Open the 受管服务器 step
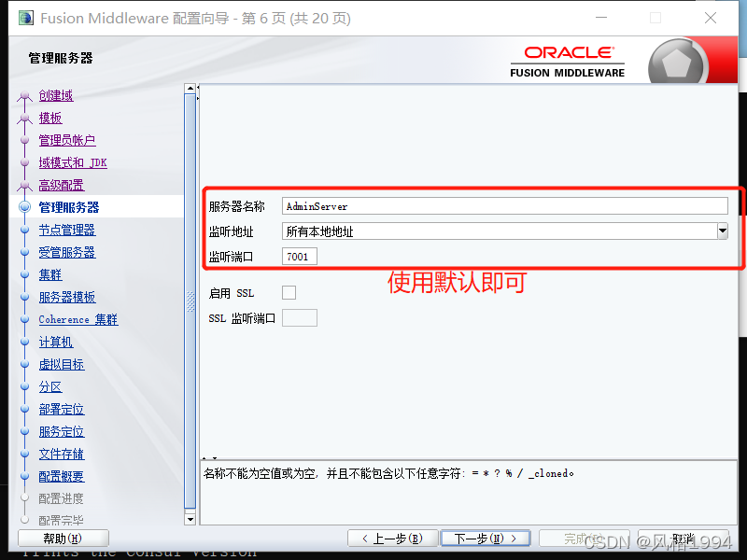The width and height of the screenshot is (747, 560). (x=67, y=252)
